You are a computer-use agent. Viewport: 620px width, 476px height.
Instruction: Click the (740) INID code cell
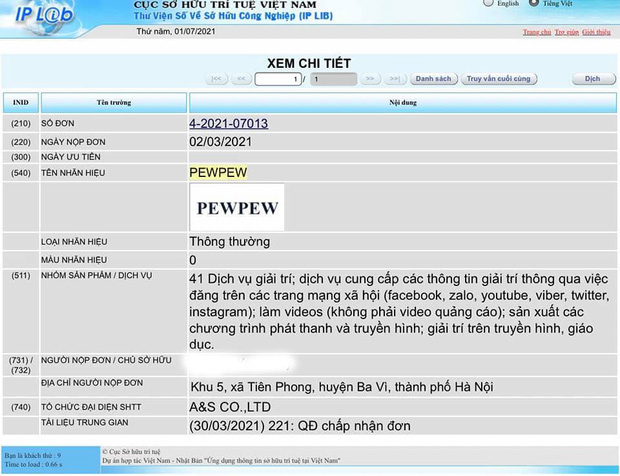point(21,407)
